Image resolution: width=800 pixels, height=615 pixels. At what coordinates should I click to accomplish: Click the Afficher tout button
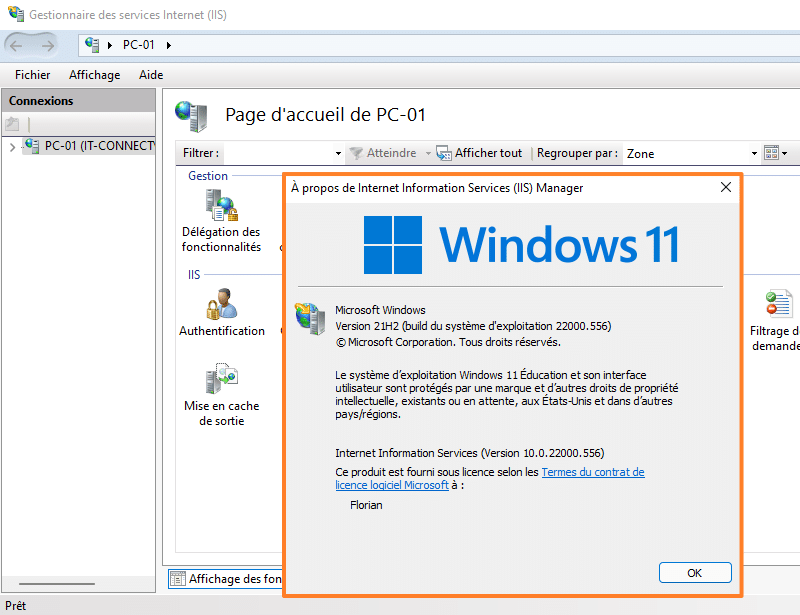coord(480,153)
